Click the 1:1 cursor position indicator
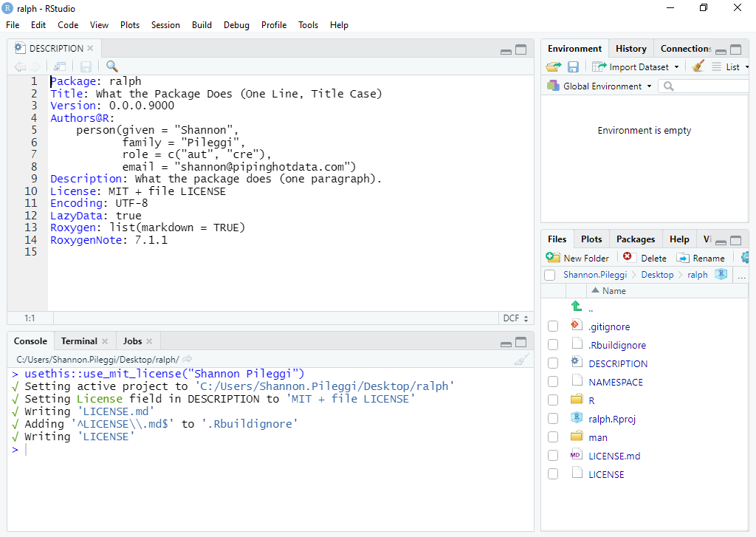Viewport: 756px width, 537px height. click(x=30, y=318)
